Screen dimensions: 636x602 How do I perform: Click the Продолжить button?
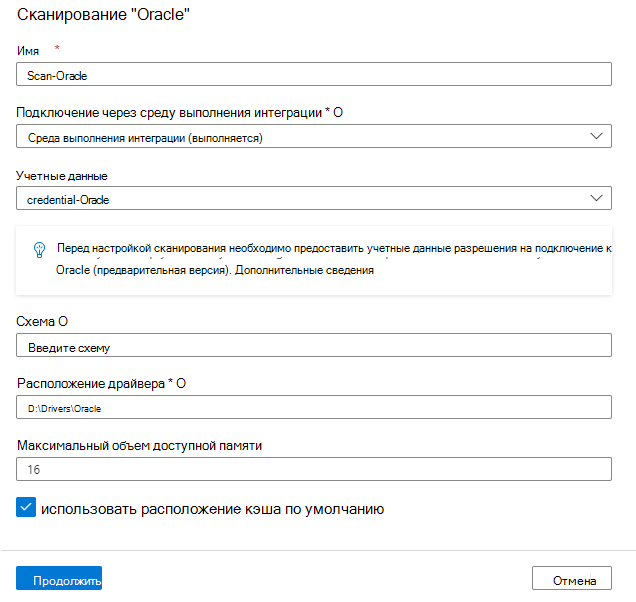(59, 578)
